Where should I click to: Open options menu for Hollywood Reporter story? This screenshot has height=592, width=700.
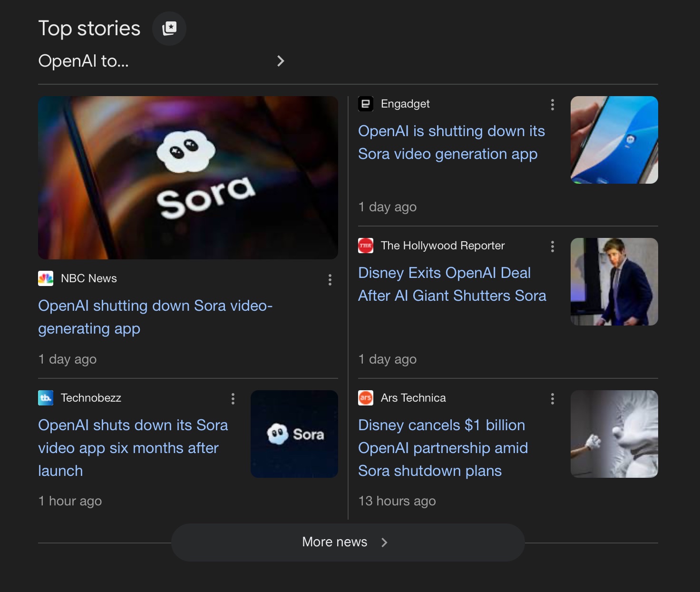552,247
